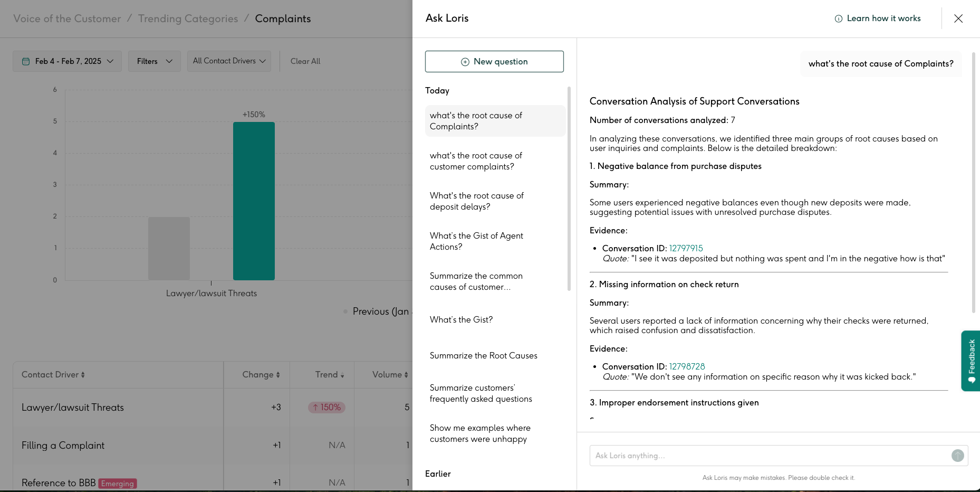Screen dimensions: 980x492
Task: Select history item about customer complaints root cause
Action: click(495, 161)
